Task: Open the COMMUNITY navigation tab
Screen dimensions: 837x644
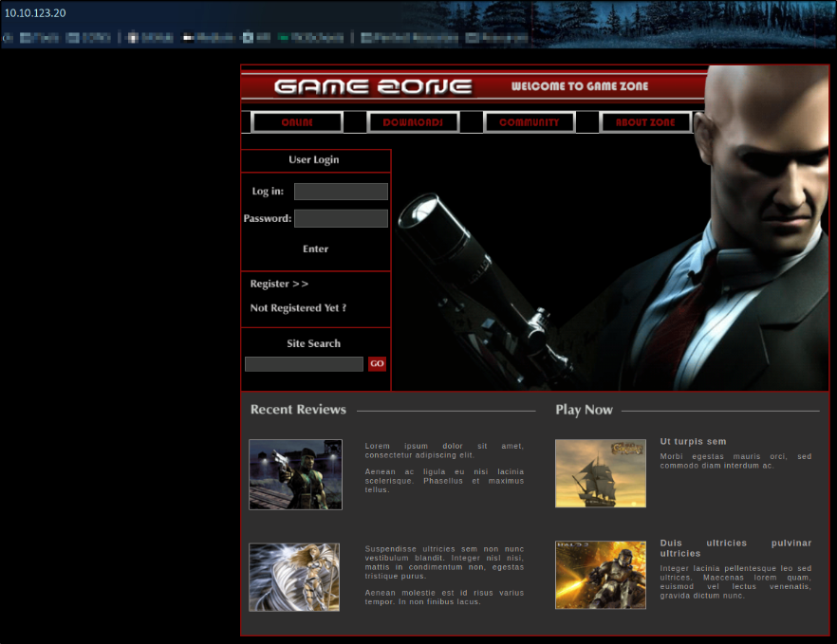Action: coord(529,122)
